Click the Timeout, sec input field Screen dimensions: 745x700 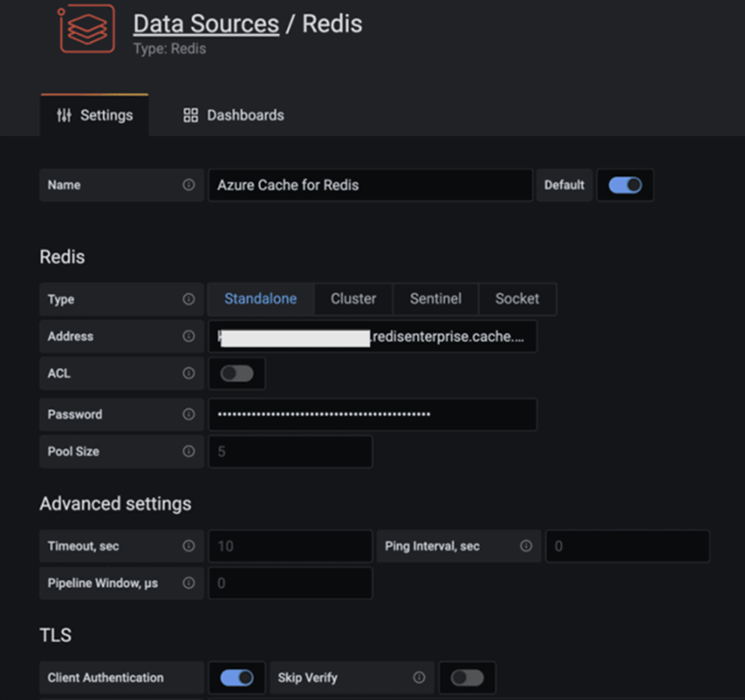[x=290, y=546]
